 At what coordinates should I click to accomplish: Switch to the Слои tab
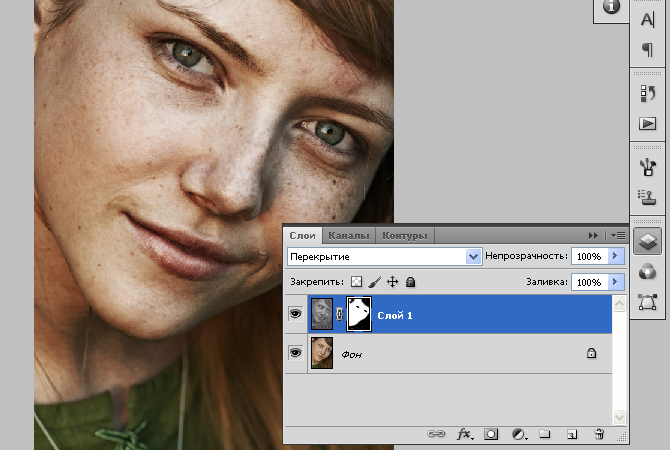point(302,235)
